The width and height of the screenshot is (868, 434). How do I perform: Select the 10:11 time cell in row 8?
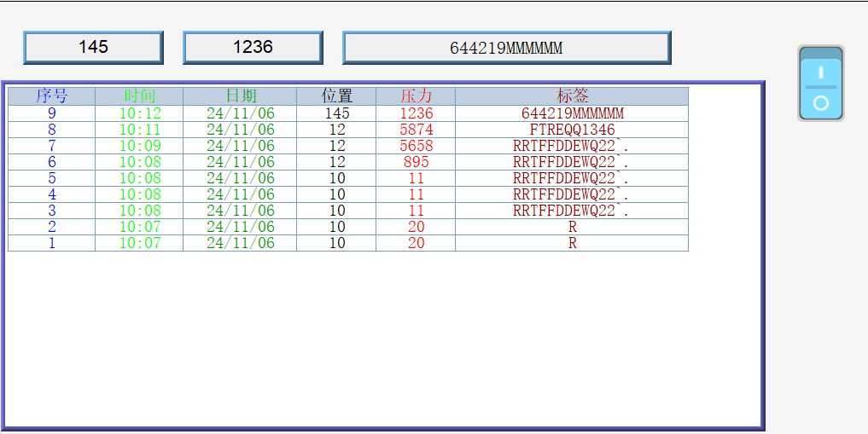[139, 130]
